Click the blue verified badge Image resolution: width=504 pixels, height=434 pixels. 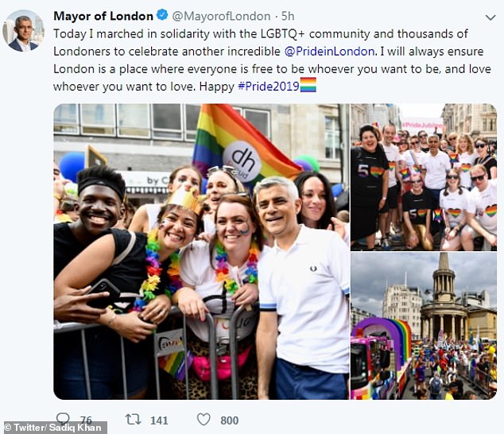(x=162, y=15)
